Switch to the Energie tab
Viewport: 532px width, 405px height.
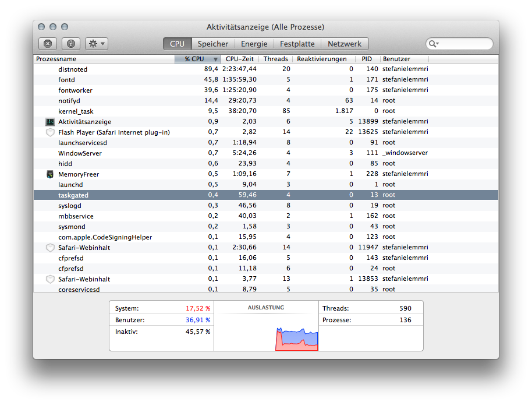tap(254, 44)
